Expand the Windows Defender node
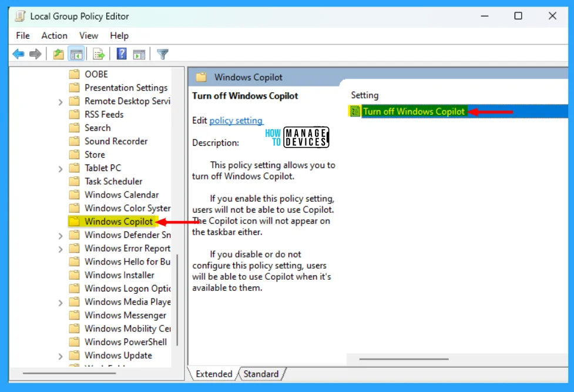Image resolution: width=574 pixels, height=392 pixels. (61, 236)
